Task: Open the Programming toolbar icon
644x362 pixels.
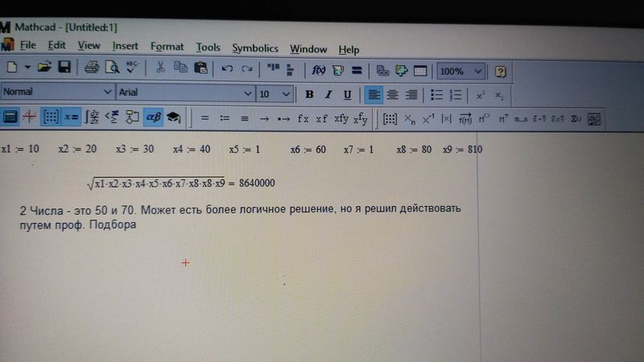Action: (132, 117)
